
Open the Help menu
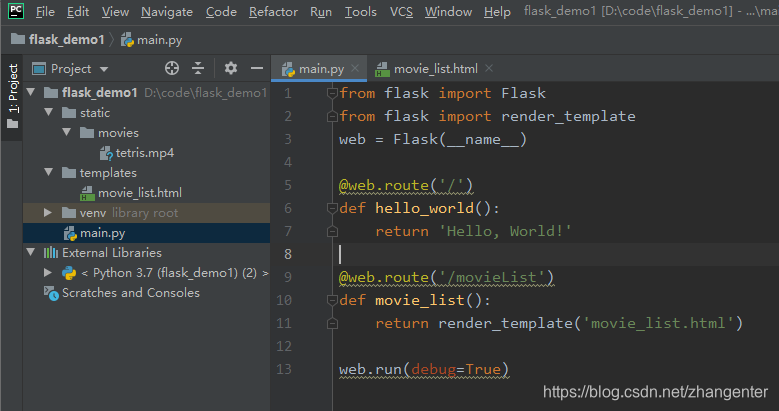click(497, 11)
